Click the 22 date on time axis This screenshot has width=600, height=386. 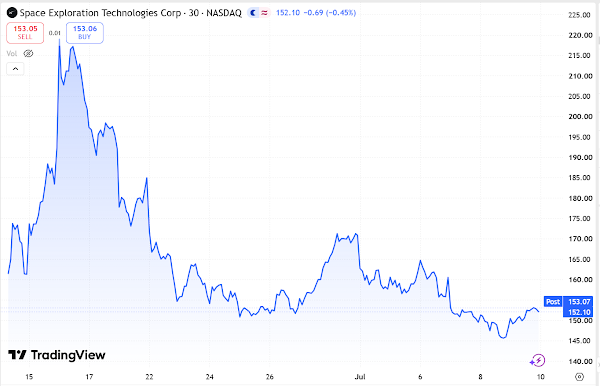(x=149, y=377)
